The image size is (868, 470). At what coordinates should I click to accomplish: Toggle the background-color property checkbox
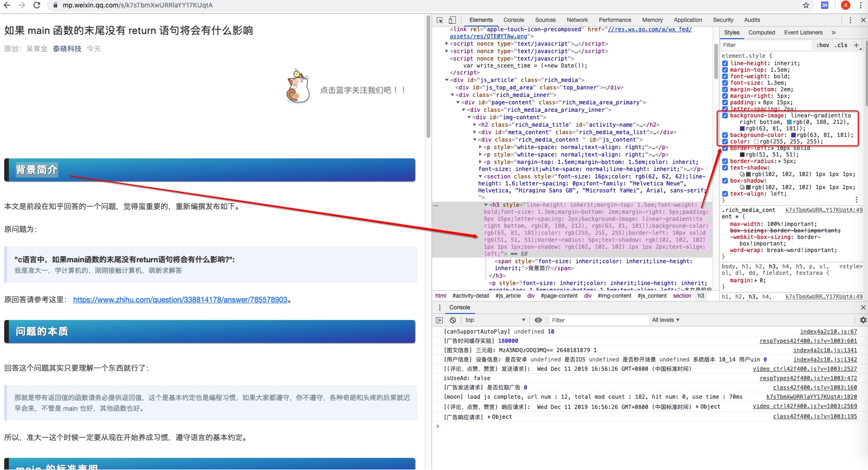coord(725,135)
